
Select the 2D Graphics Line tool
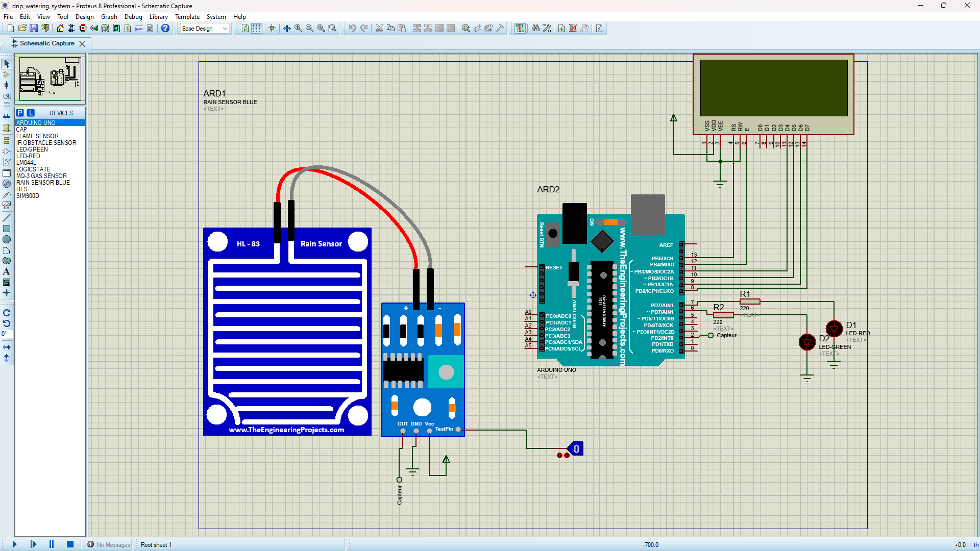[x=7, y=218]
